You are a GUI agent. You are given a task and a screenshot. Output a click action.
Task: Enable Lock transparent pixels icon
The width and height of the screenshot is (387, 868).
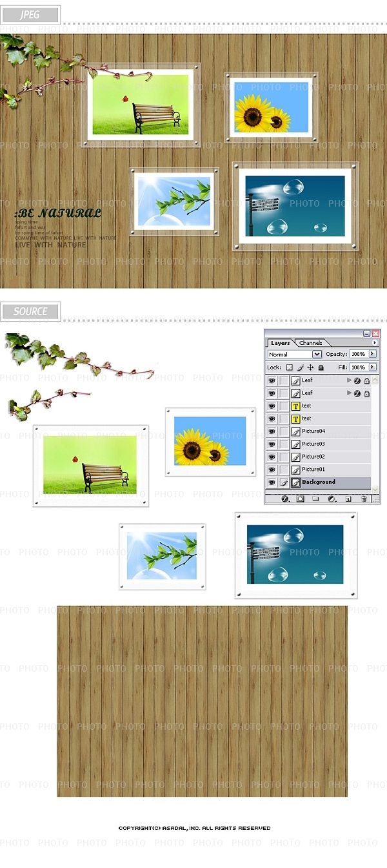(290, 367)
